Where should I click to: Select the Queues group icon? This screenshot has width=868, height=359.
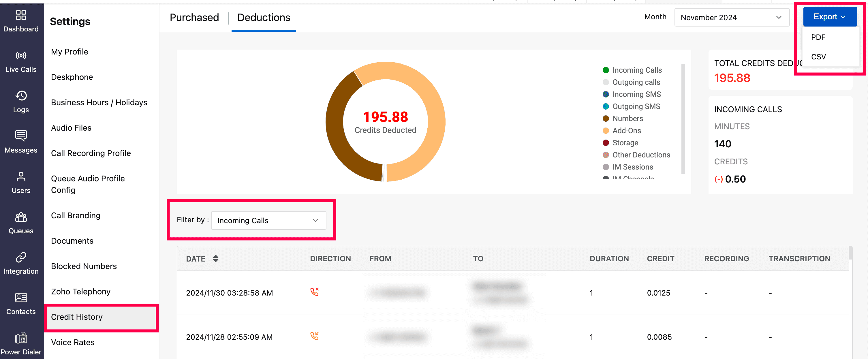coord(21,217)
